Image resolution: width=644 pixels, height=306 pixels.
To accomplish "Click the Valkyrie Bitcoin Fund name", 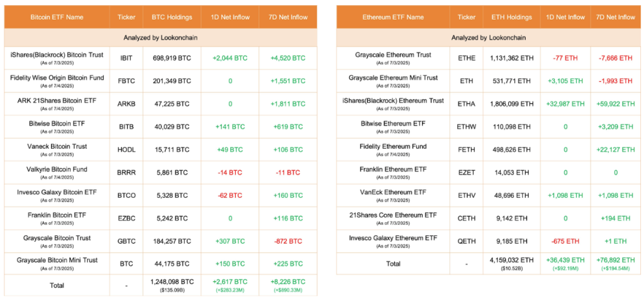I will pos(57,169).
